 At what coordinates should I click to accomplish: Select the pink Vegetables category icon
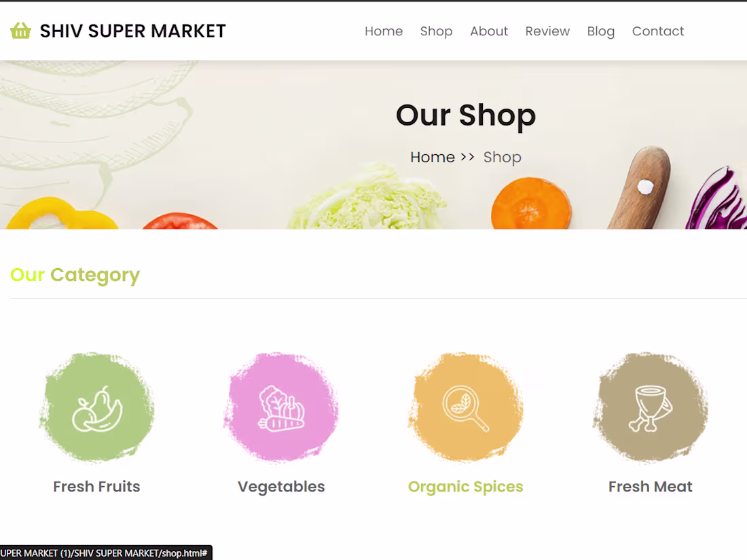click(281, 408)
